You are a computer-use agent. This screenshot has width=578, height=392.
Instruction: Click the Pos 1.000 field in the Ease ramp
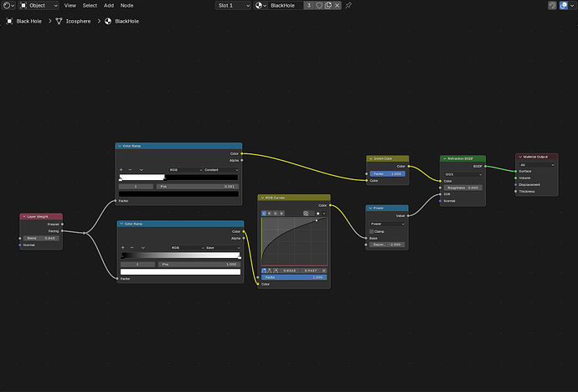(x=199, y=264)
